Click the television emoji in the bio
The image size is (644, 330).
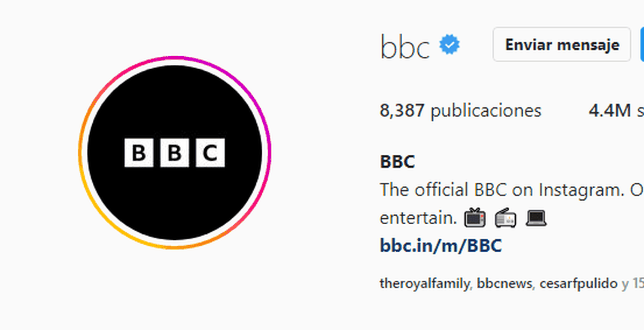point(475,218)
